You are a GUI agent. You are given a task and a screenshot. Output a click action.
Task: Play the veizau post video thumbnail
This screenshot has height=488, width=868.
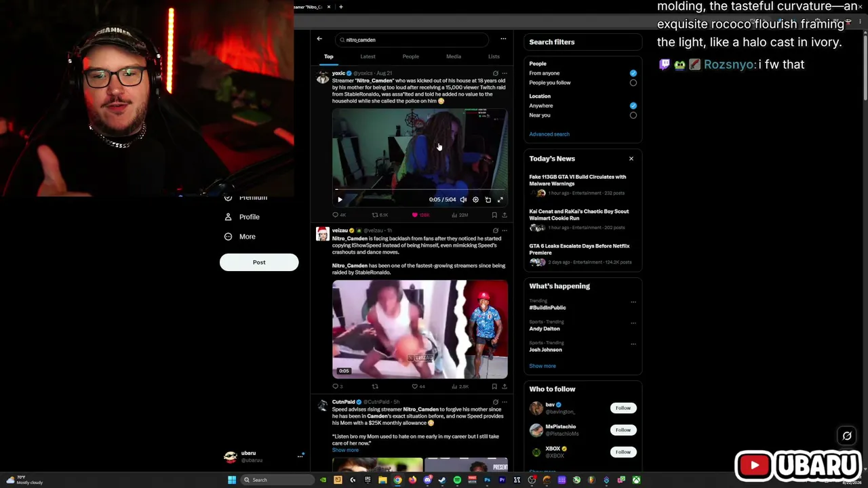point(420,329)
